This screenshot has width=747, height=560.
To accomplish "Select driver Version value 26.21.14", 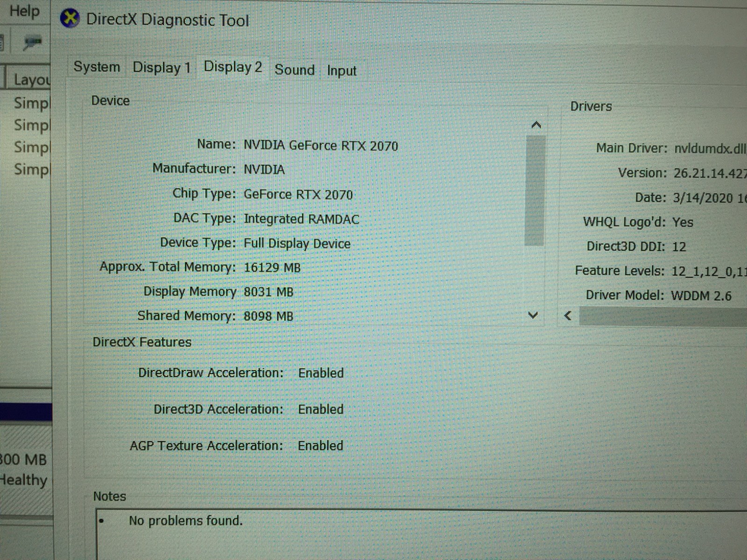I will tap(710, 174).
